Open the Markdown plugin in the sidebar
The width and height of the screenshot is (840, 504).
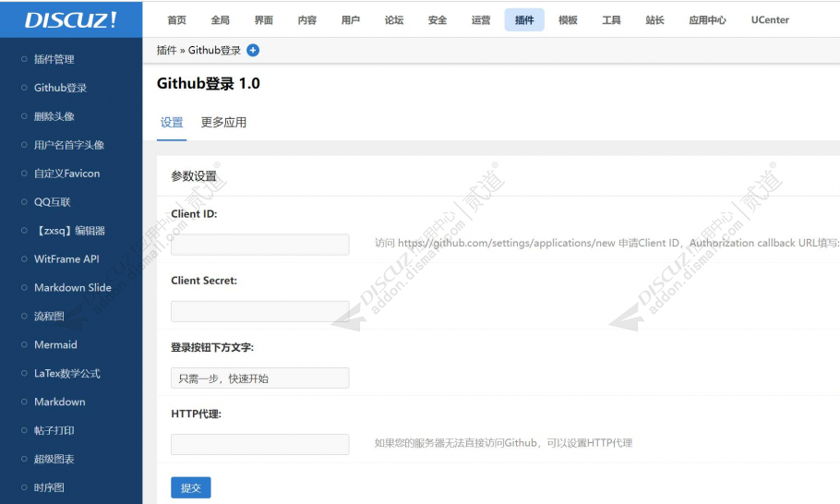[59, 402]
